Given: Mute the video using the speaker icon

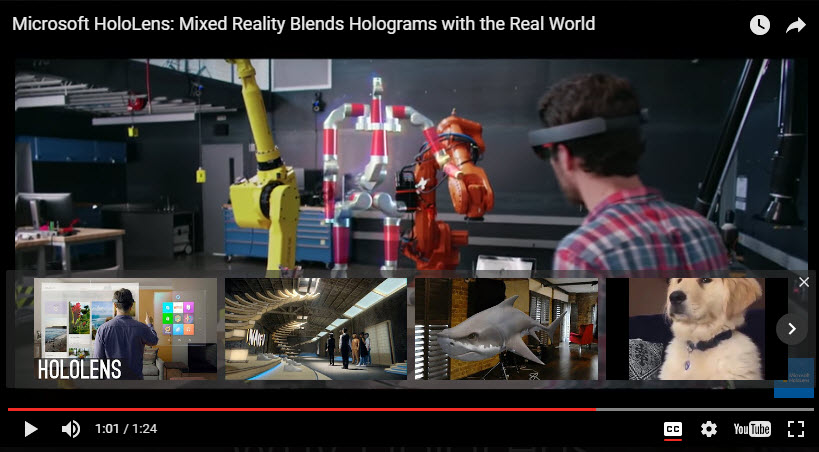Looking at the screenshot, I should click(x=71, y=429).
